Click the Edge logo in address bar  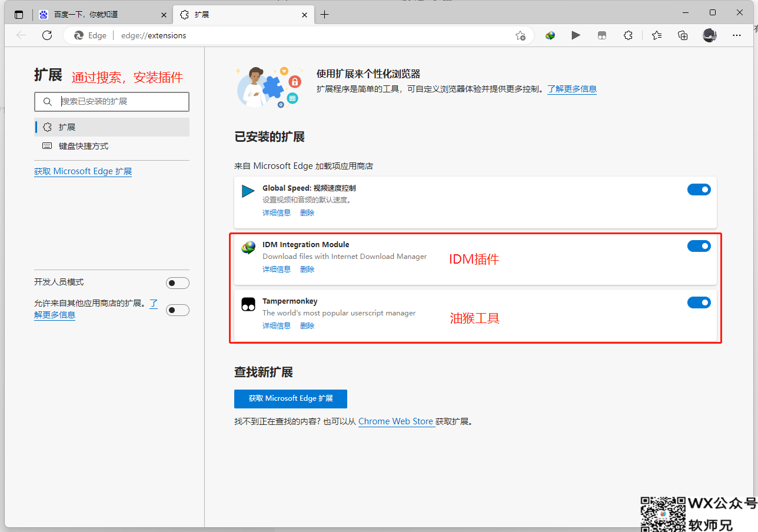tap(79, 35)
